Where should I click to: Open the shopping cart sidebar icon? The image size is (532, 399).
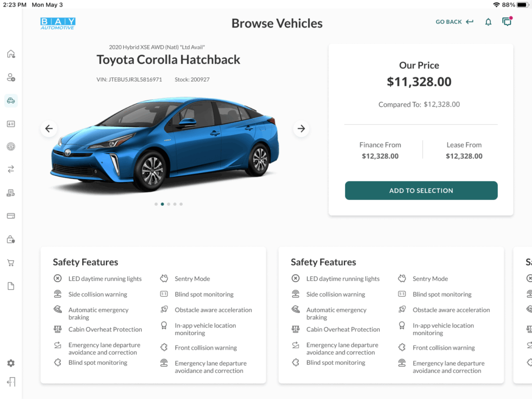coord(11,263)
